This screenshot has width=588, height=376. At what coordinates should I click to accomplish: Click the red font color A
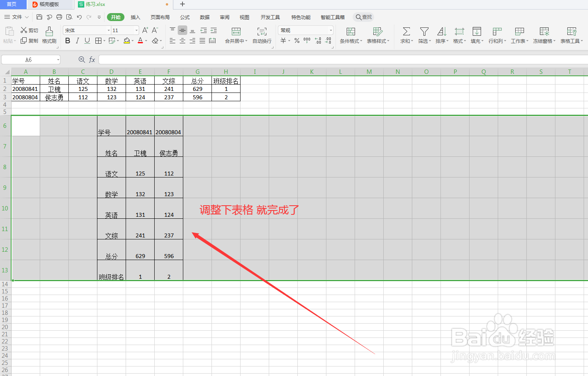point(140,40)
